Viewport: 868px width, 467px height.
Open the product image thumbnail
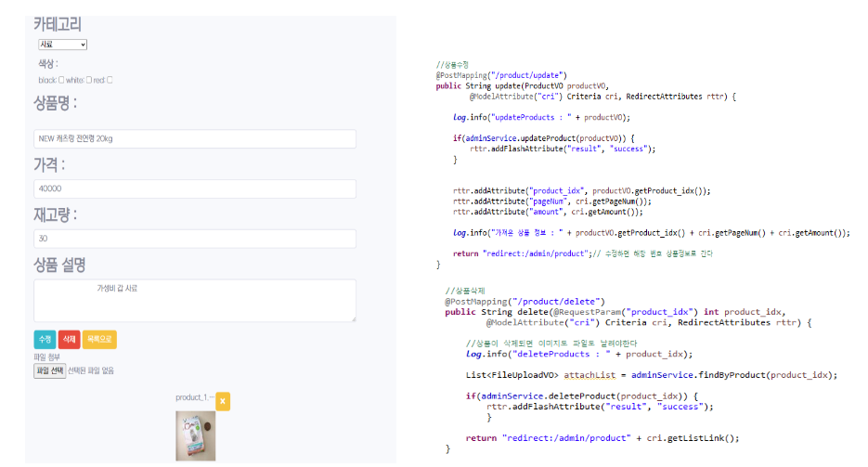pos(196,435)
